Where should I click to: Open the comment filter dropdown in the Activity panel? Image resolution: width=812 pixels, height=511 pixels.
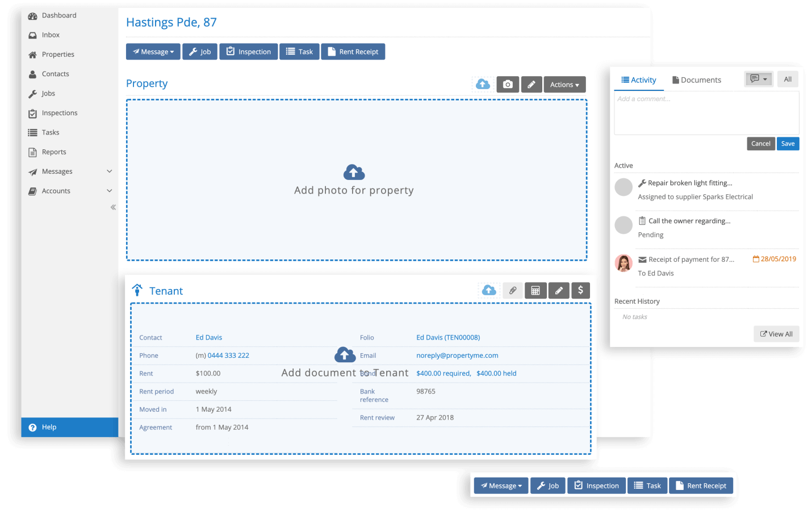point(758,79)
